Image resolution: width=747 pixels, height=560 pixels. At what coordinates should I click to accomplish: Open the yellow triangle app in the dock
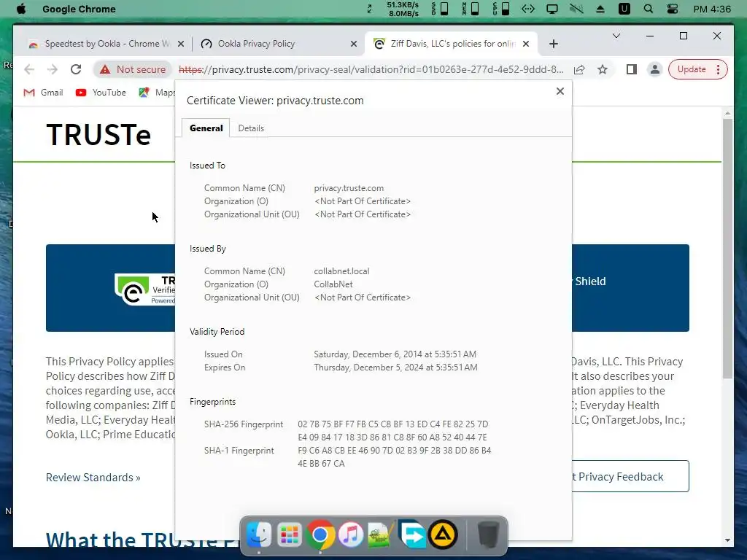pos(443,534)
